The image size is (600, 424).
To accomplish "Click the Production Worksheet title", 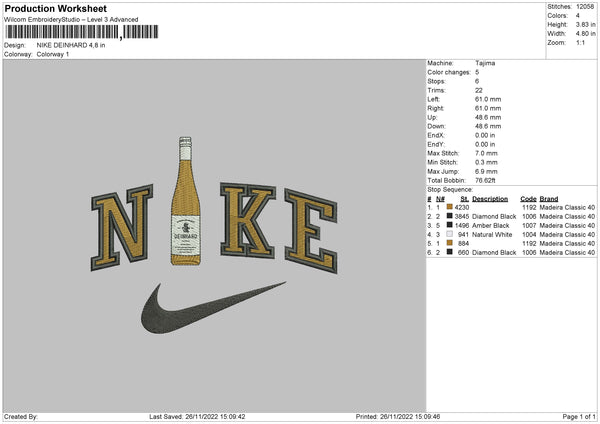I will 55,8.
